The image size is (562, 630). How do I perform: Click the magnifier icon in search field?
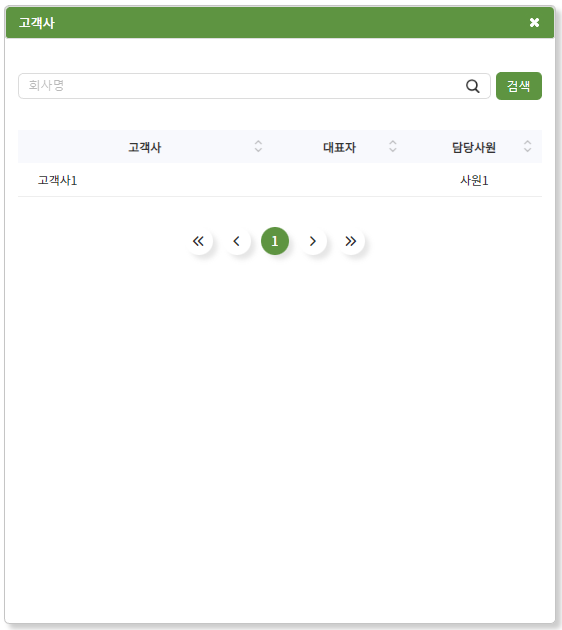[472, 86]
